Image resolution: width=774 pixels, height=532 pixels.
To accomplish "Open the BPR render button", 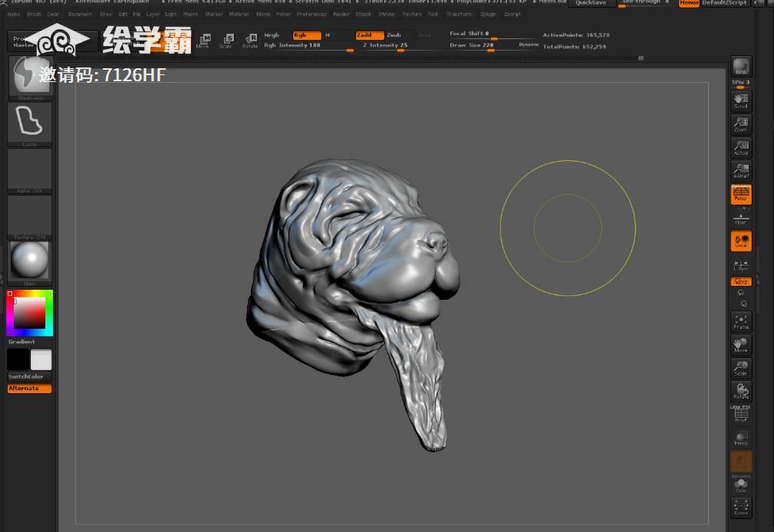I will pyautogui.click(x=740, y=66).
